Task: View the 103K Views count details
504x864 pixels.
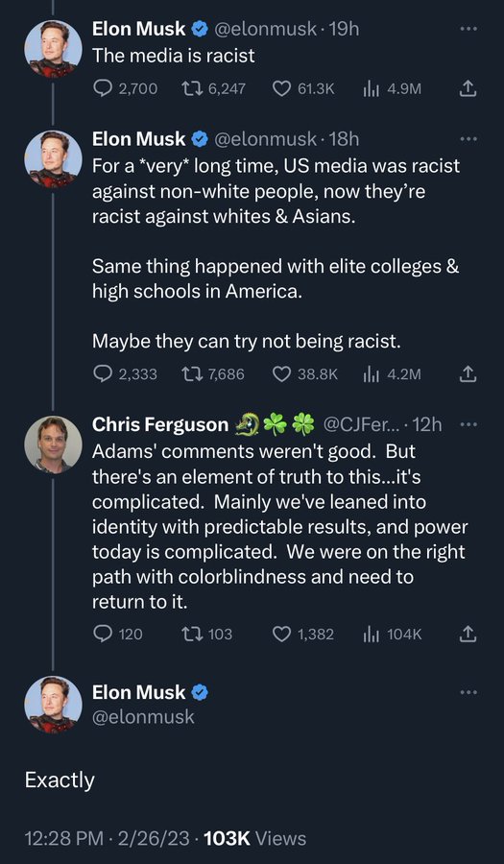Action: pos(254,839)
